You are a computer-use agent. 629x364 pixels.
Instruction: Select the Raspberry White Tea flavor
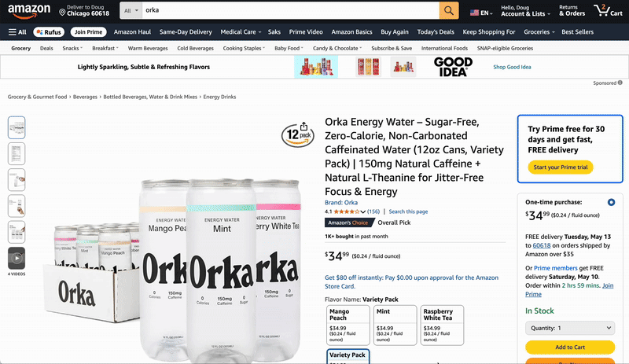point(442,325)
